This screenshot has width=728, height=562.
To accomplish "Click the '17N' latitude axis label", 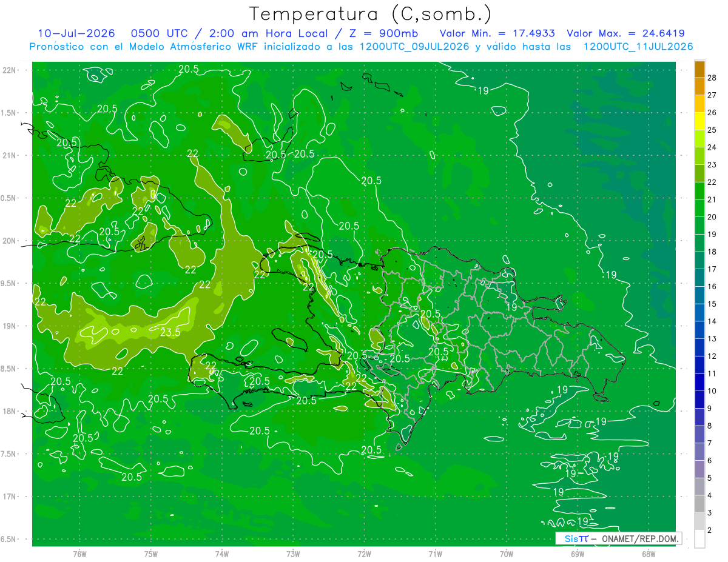I will 8,497.
